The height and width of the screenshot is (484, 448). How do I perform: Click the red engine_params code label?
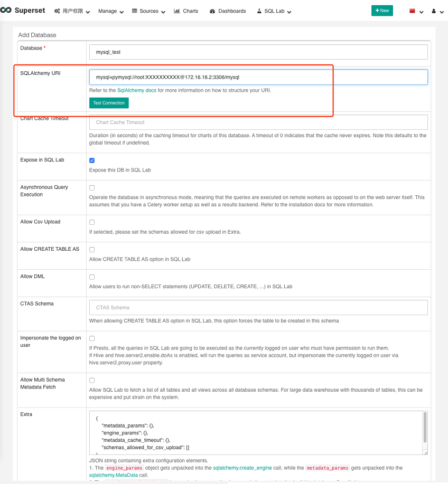(124, 468)
